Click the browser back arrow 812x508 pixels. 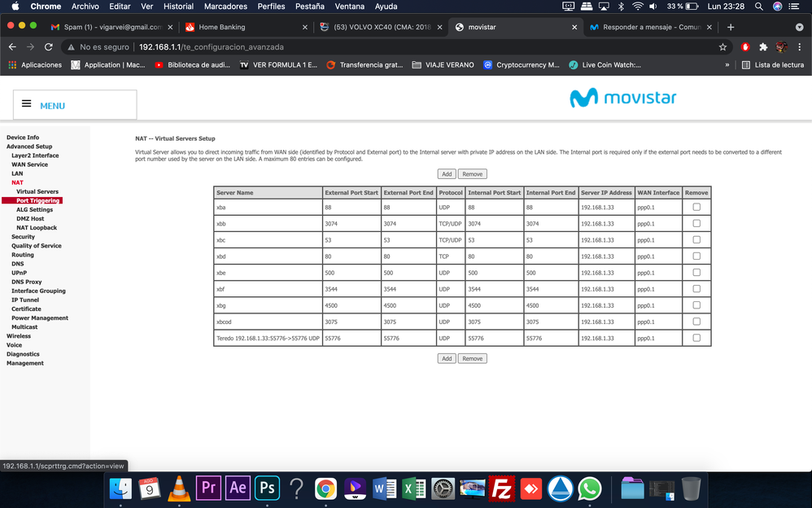coord(11,47)
